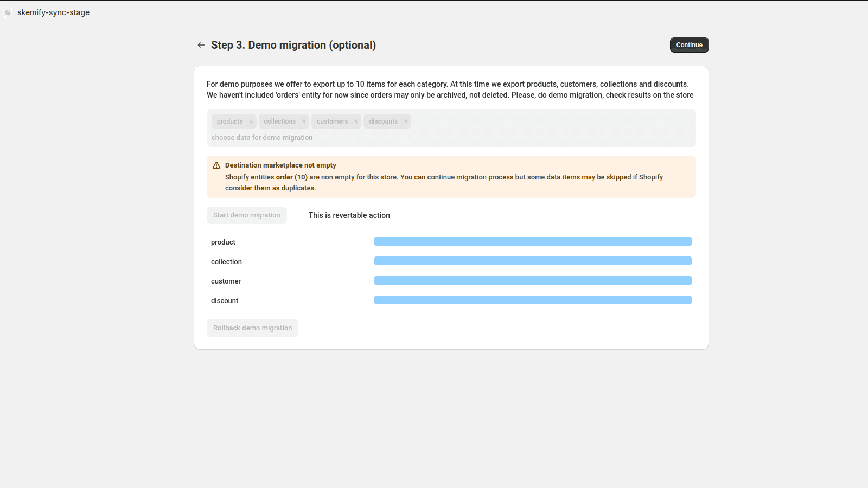The height and width of the screenshot is (488, 868).
Task: Click the back arrow beside Step 3 heading
Action: click(201, 45)
